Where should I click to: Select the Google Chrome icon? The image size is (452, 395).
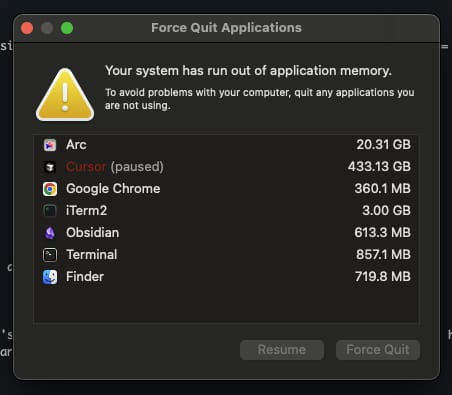(x=50, y=189)
